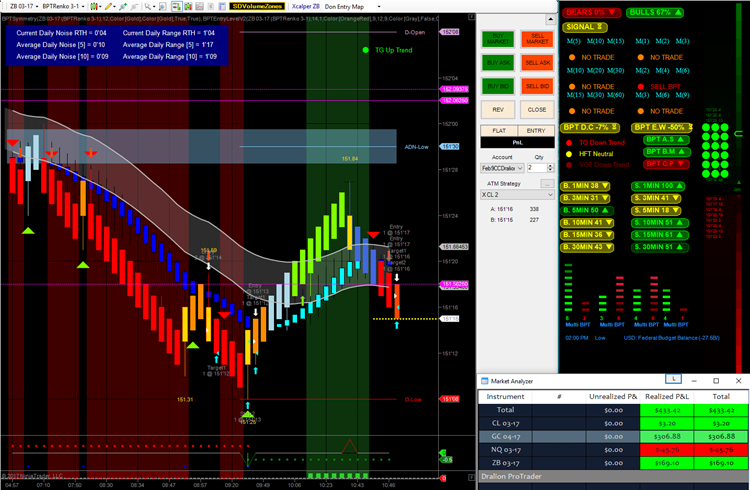Image resolution: width=750 pixels, height=490 pixels.
Task: Select the CL 03-17 row
Action: [613, 423]
